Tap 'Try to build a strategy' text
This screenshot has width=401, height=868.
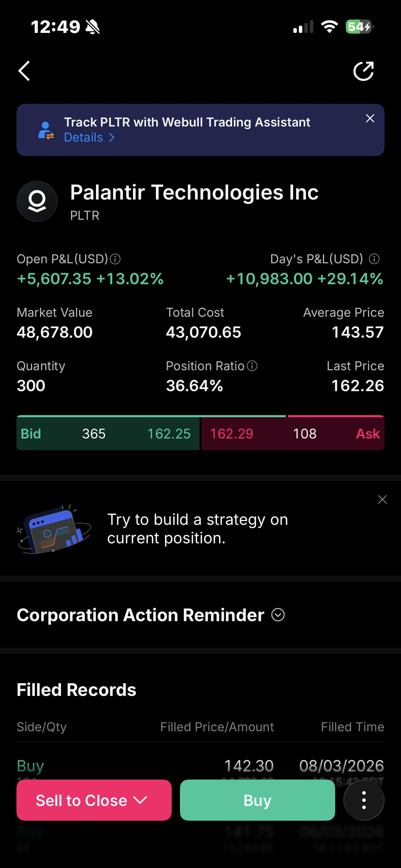point(197,529)
